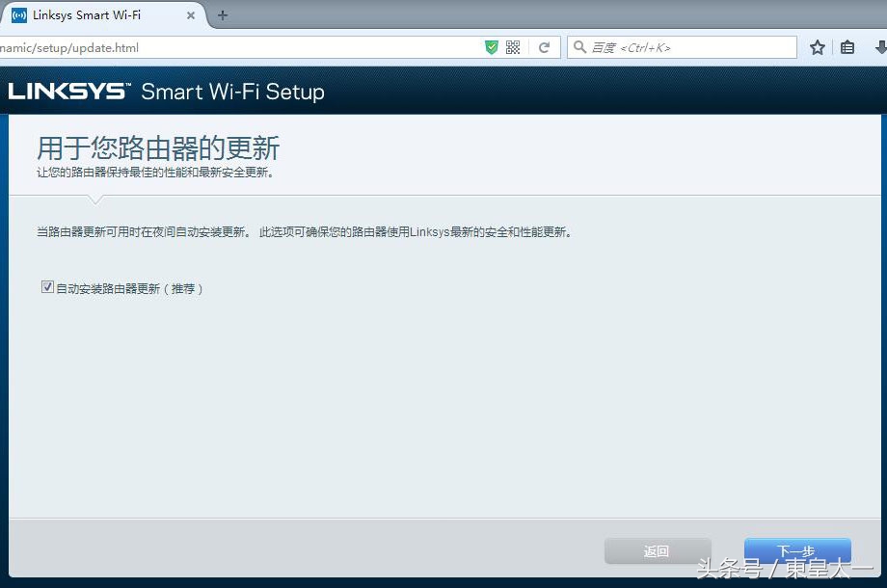Click the QR code scanner icon
The height and width of the screenshot is (588, 887).
[512, 46]
